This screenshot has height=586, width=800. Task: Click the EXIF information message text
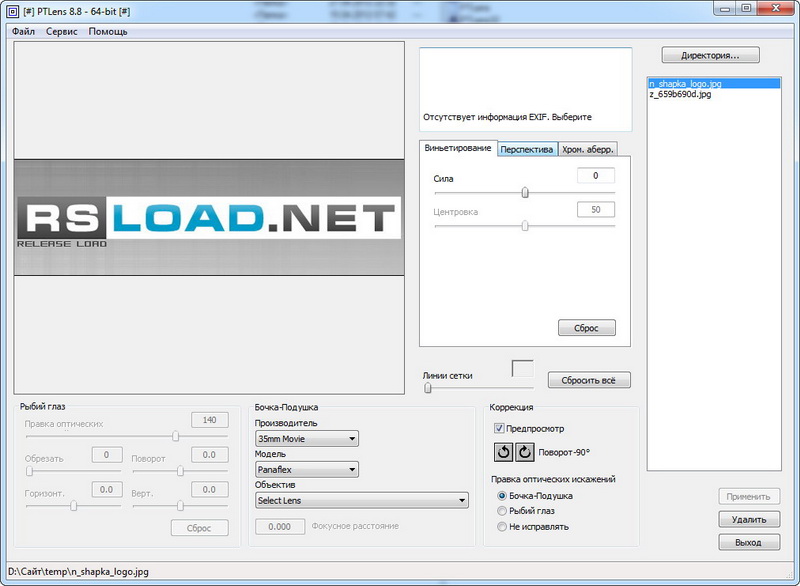click(x=508, y=117)
